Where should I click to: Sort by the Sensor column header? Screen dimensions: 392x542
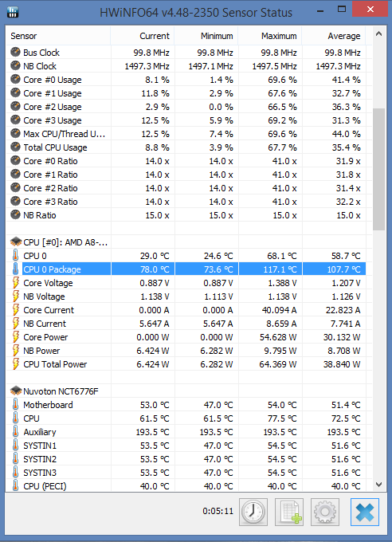tap(58, 36)
